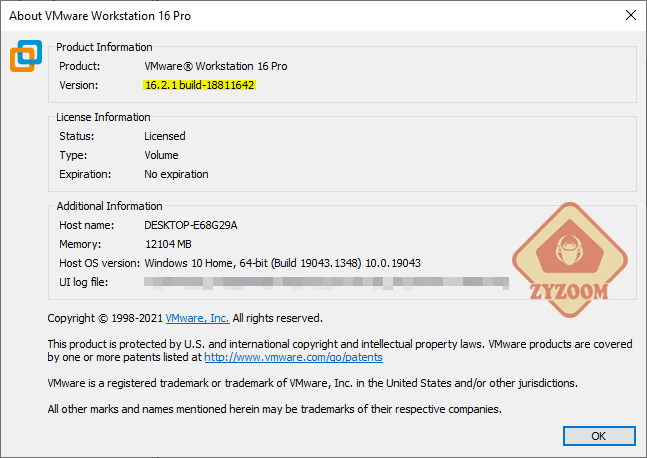The image size is (647, 458).
Task: Open the vmware.com/go/patents link
Action: 293,357
